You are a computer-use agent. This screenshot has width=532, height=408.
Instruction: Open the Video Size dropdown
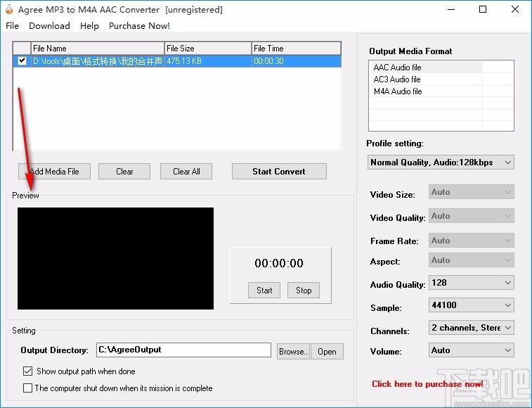click(472, 192)
